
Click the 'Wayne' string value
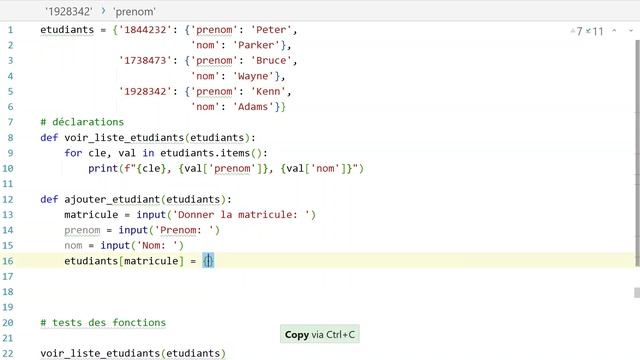coord(253,76)
